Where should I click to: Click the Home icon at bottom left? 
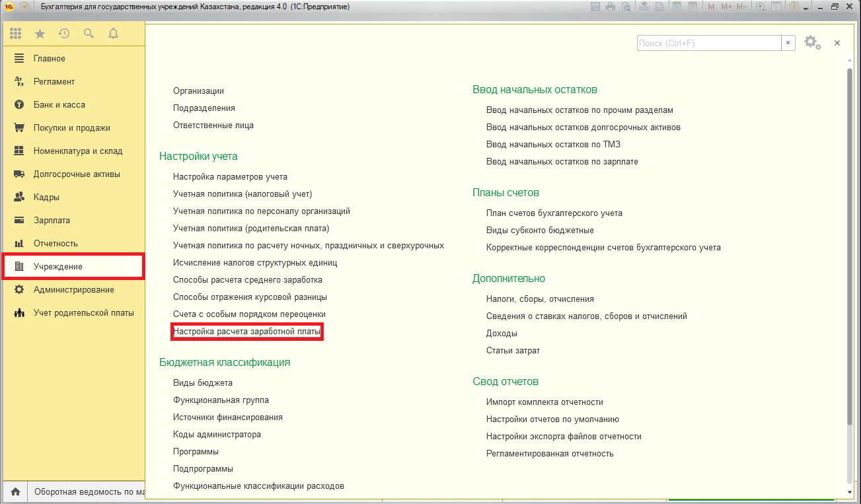pyautogui.click(x=16, y=491)
